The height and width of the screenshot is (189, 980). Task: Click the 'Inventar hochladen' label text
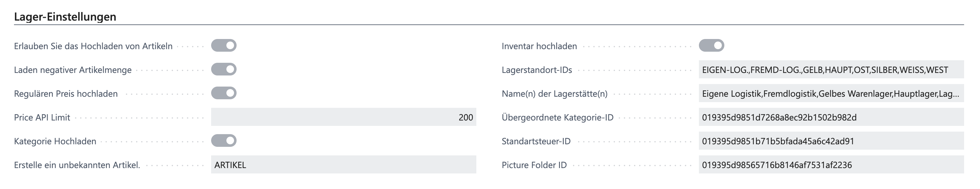coord(539,46)
